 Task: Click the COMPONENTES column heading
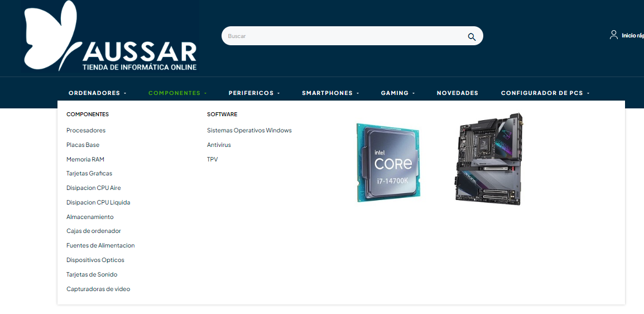click(88, 114)
